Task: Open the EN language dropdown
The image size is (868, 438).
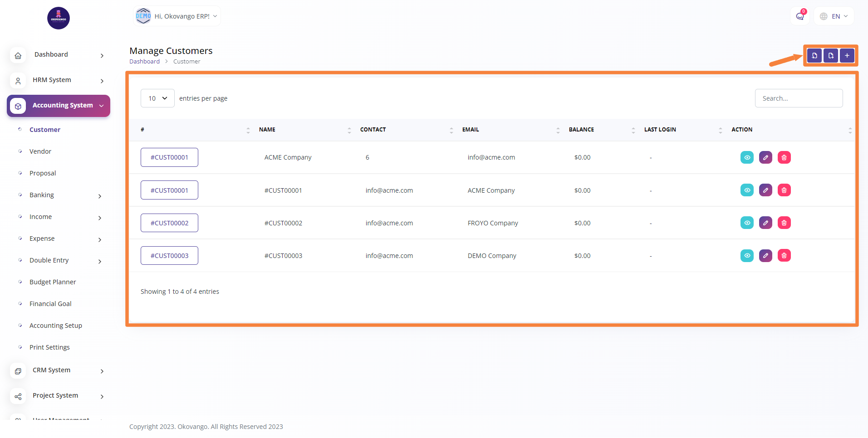Action: pyautogui.click(x=834, y=16)
